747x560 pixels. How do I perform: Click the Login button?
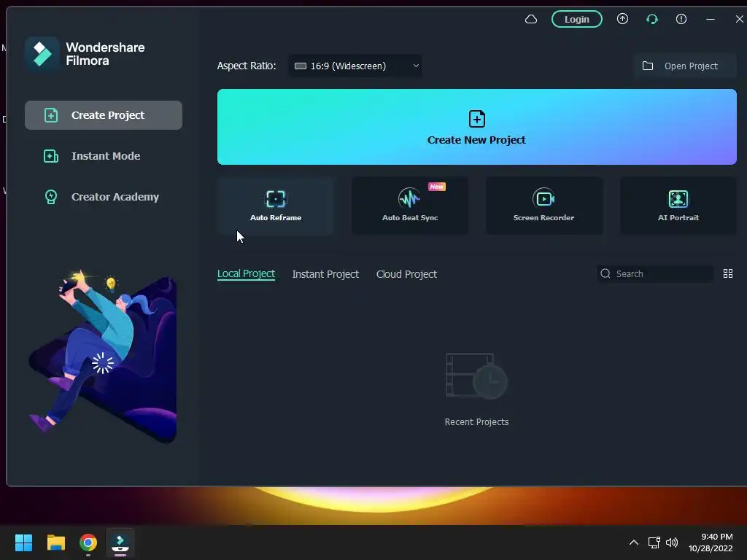pyautogui.click(x=576, y=19)
